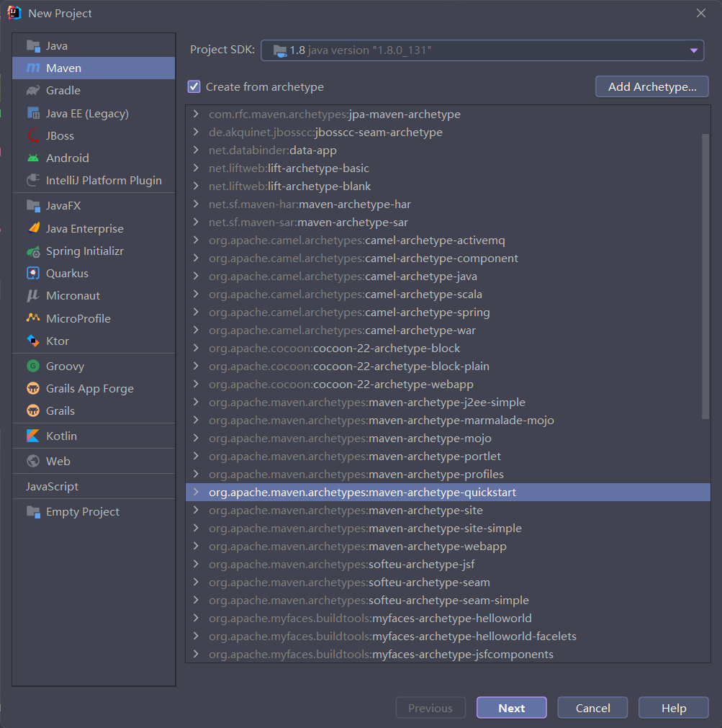Click the Next button

(511, 708)
